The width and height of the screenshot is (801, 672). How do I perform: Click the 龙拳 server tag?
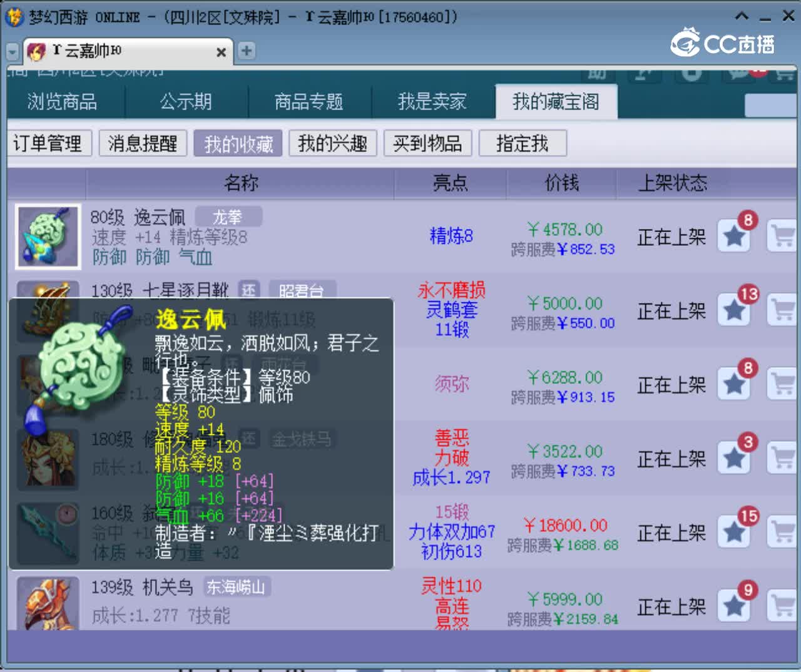[x=228, y=216]
